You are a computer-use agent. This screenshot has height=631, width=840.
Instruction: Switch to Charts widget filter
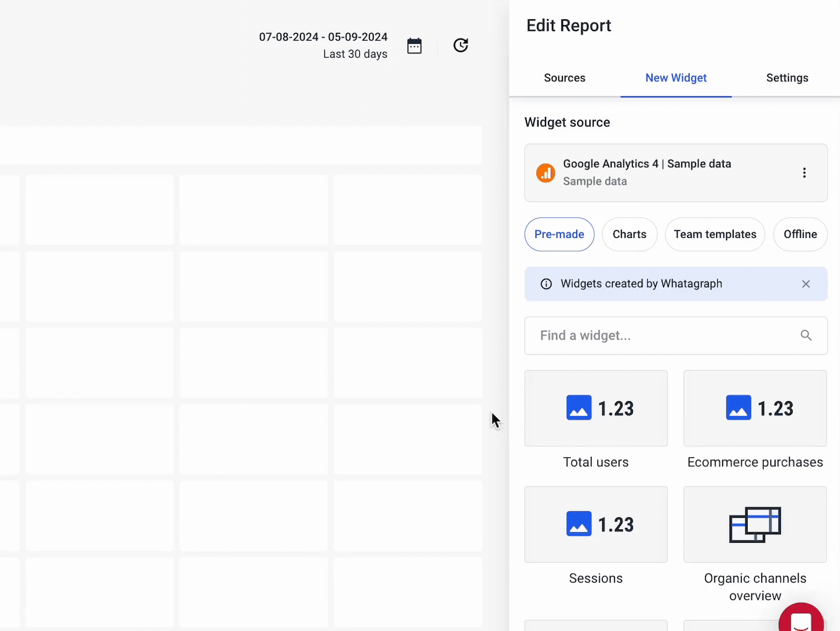pos(629,234)
